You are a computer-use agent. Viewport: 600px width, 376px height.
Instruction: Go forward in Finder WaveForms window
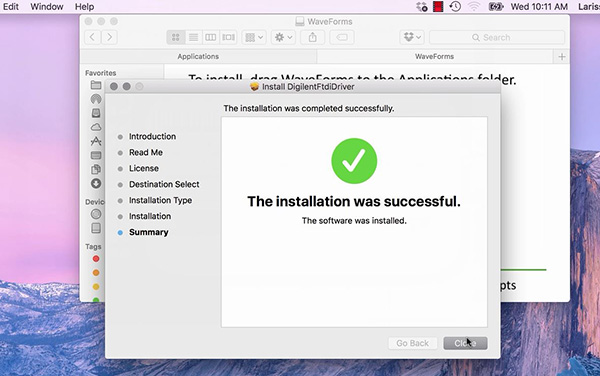click(109, 37)
